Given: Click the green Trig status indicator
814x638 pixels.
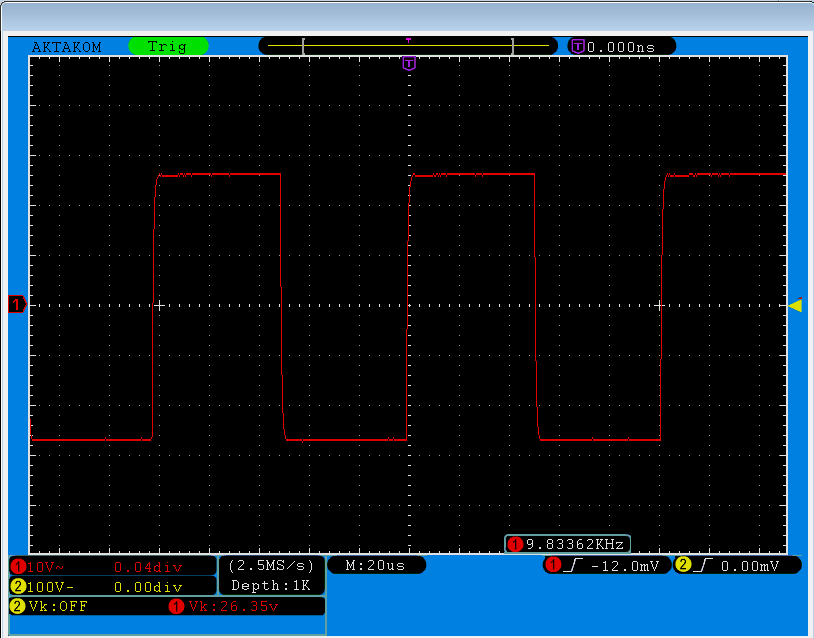Looking at the screenshot, I should (168, 46).
